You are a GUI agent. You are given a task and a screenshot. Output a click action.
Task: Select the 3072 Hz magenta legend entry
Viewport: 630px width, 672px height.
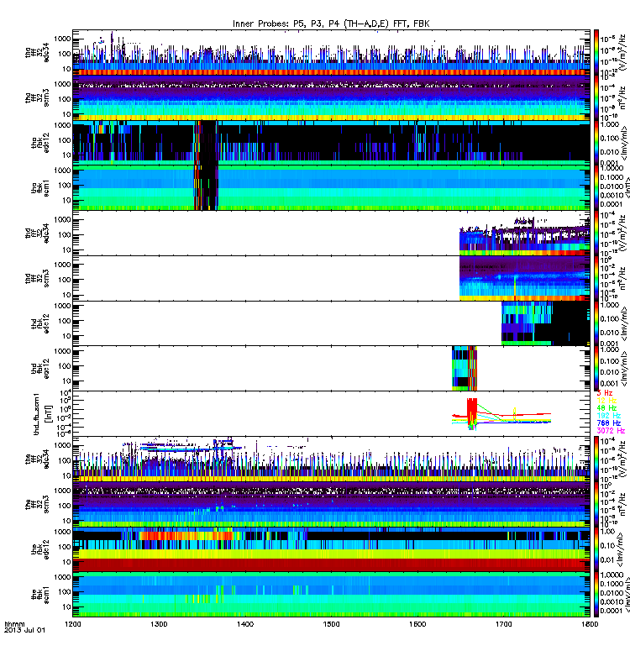[611, 431]
